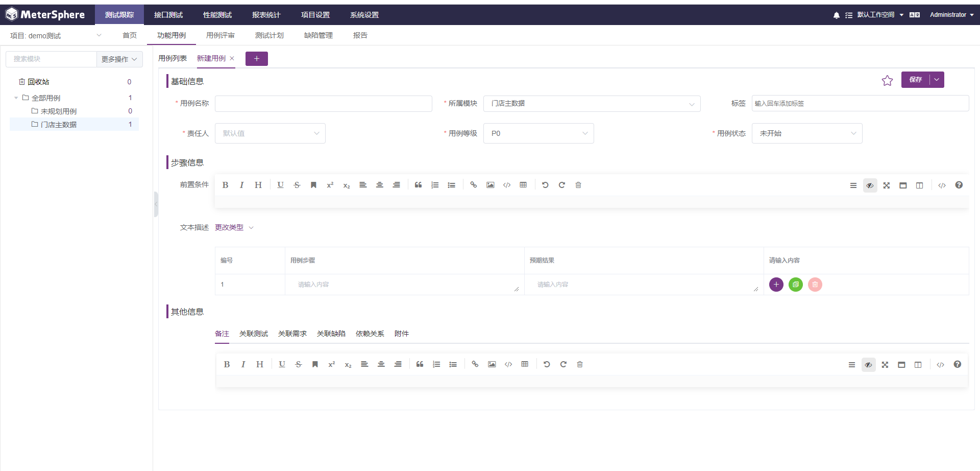
Task: Toggle the preview eye in the 备注 editor
Action: pos(868,365)
